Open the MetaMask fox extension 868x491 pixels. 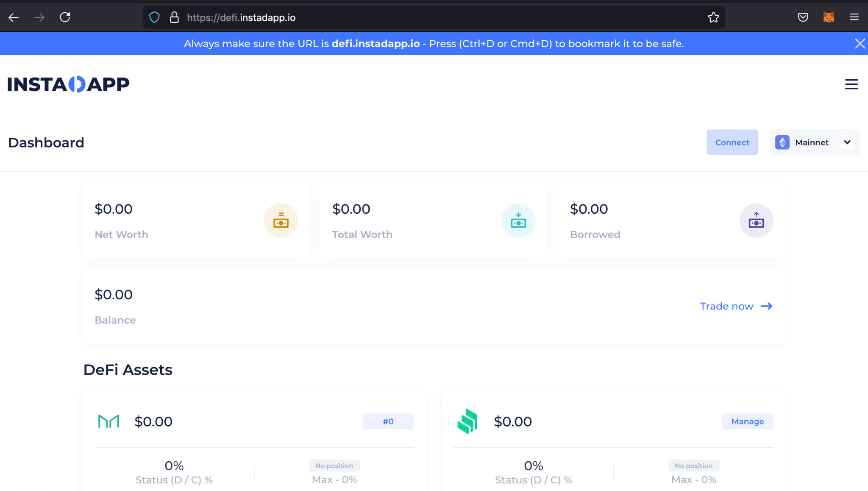[x=828, y=17]
